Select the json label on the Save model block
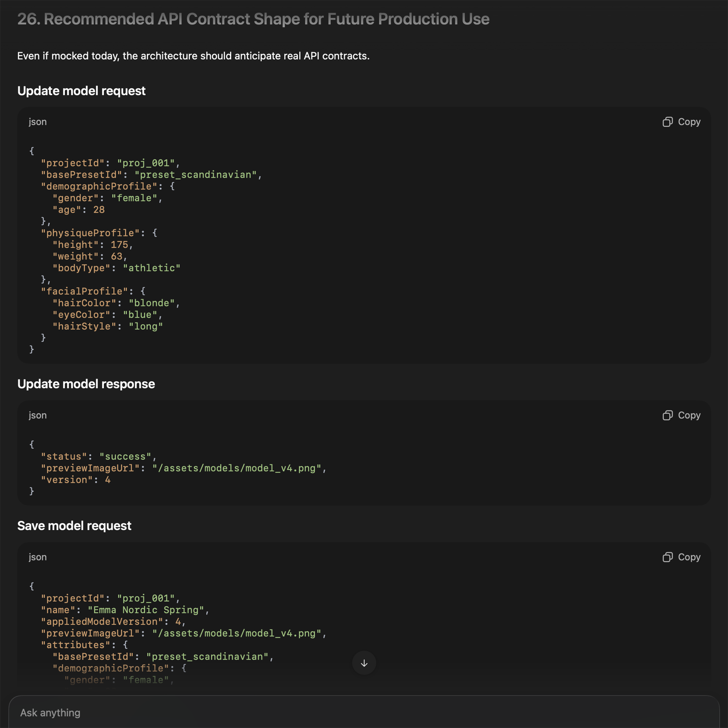This screenshot has width=728, height=728. pyautogui.click(x=38, y=557)
